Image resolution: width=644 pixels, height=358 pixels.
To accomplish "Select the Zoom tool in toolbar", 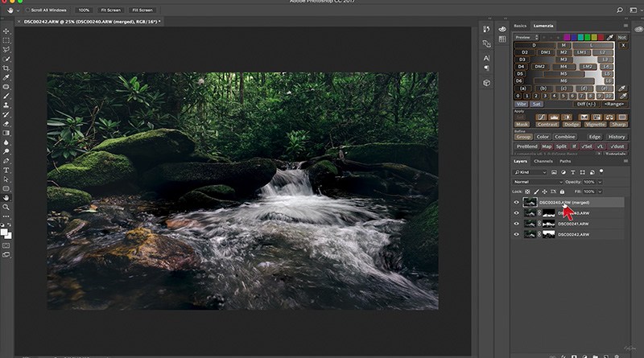I will tap(6, 207).
